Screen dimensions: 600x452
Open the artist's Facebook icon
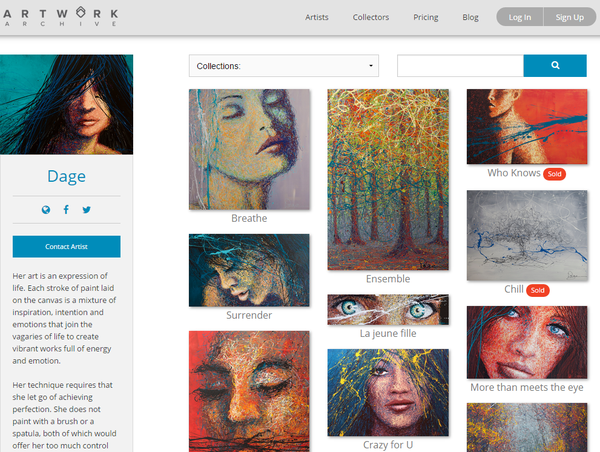point(66,210)
